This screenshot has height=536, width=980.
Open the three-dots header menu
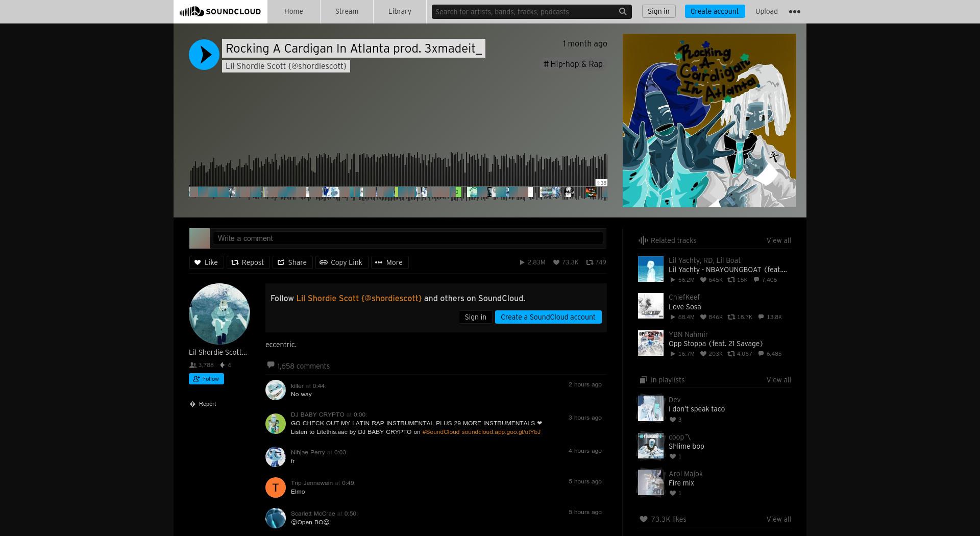[795, 12]
